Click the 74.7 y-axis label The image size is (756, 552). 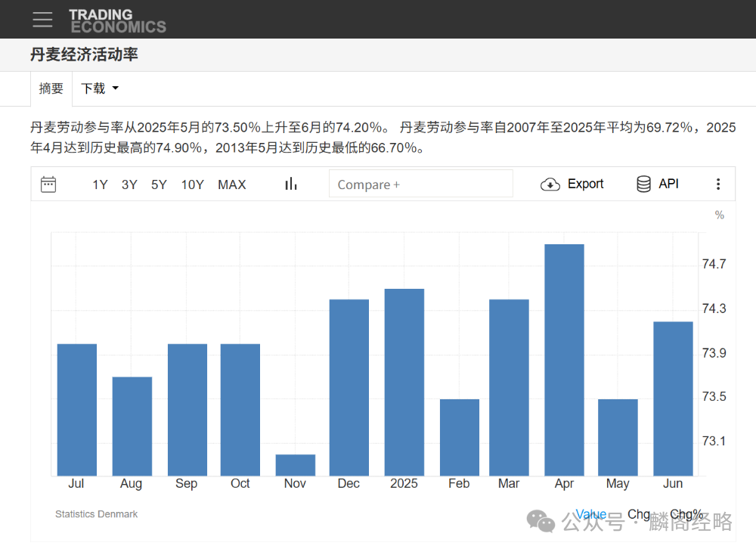(x=714, y=264)
